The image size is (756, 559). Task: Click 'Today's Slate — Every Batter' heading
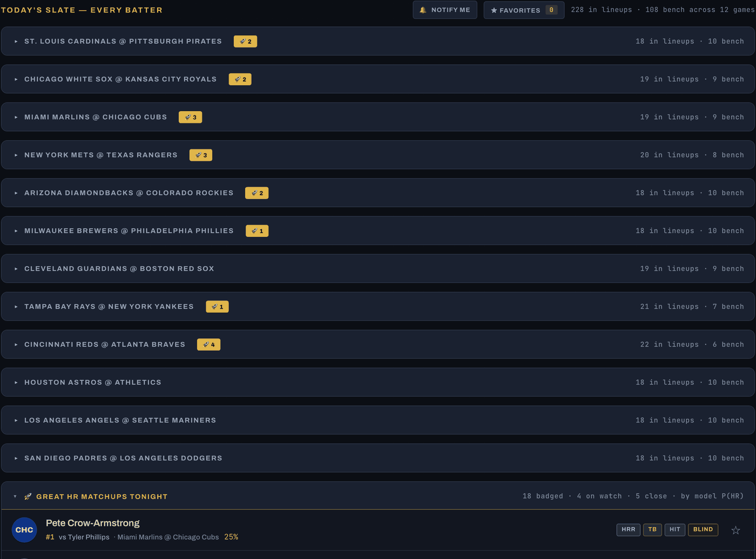click(x=82, y=10)
